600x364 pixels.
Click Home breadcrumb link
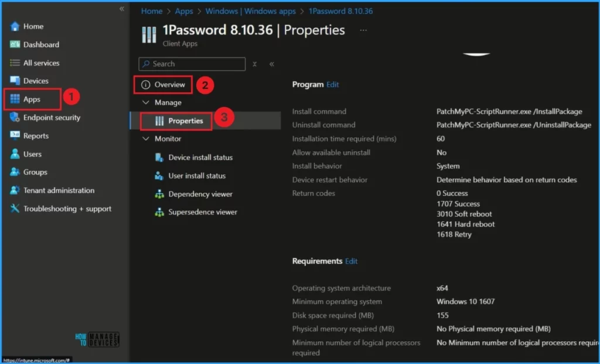[x=152, y=11]
